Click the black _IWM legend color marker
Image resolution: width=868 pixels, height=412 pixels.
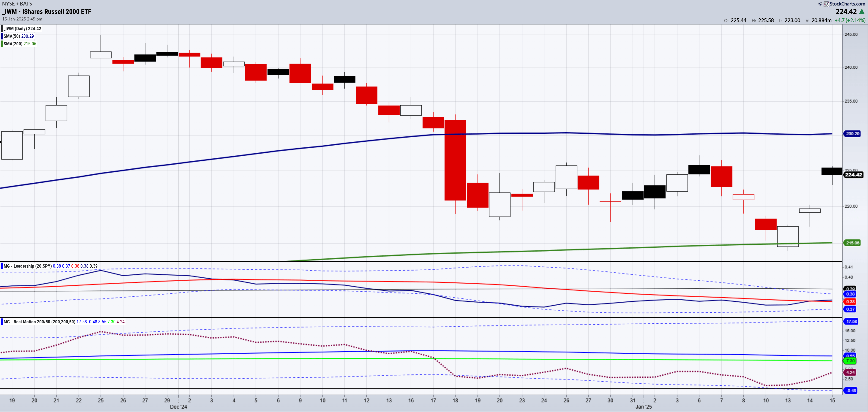pos(2,29)
